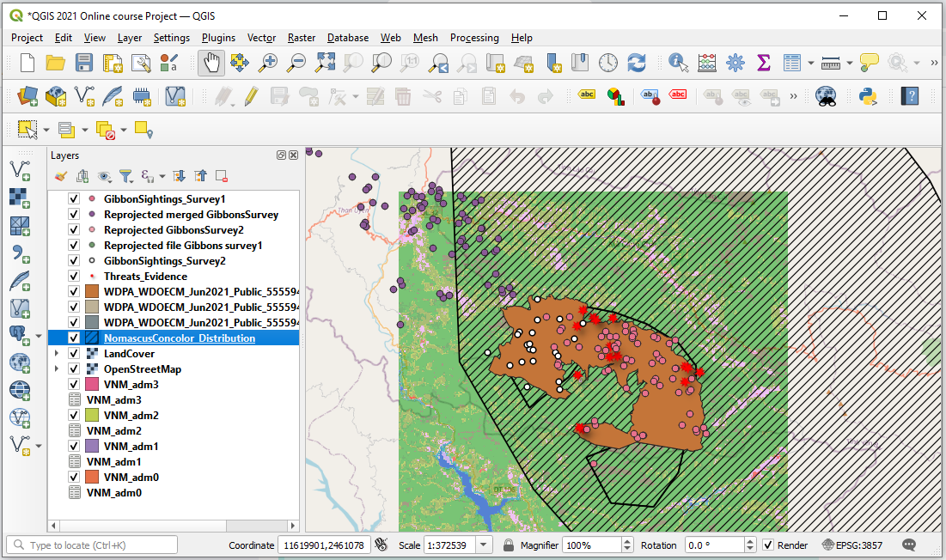Expand the OpenStreetMap layer tree item

click(58, 369)
